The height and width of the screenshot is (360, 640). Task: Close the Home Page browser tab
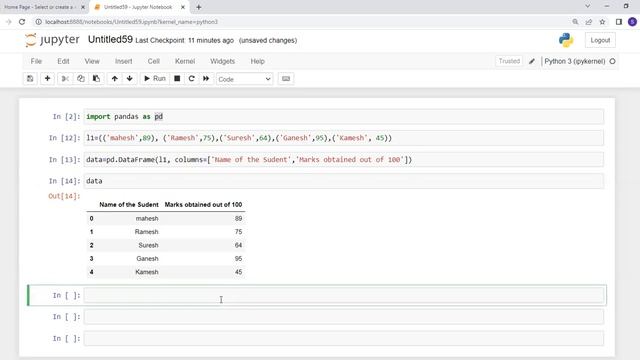pos(83,7)
